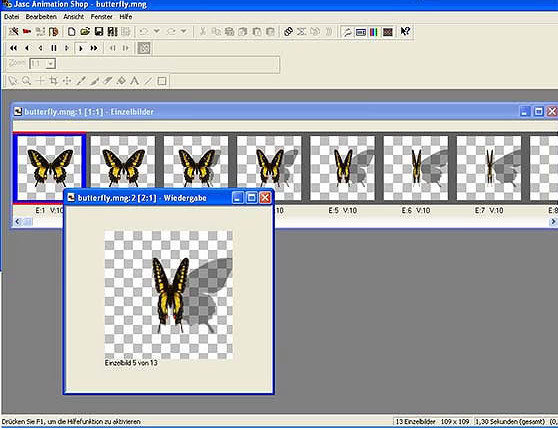This screenshot has width=558, height=430.
Task: Select the Line tool
Action: [x=148, y=81]
